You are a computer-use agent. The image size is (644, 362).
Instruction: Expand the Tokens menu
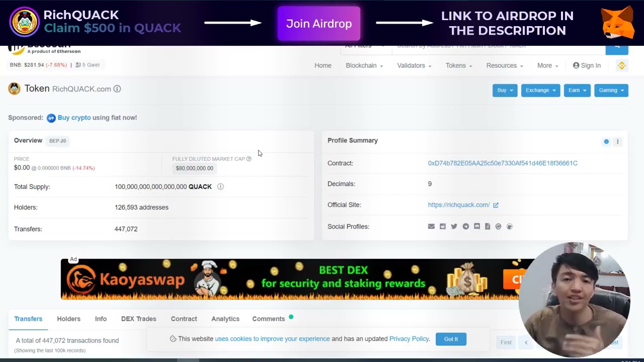click(x=459, y=65)
